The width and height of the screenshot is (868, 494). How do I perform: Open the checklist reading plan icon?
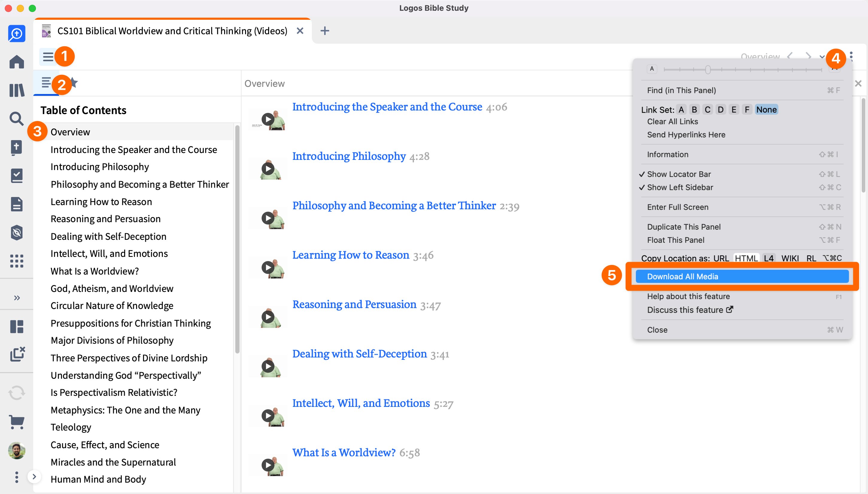pos(17,176)
